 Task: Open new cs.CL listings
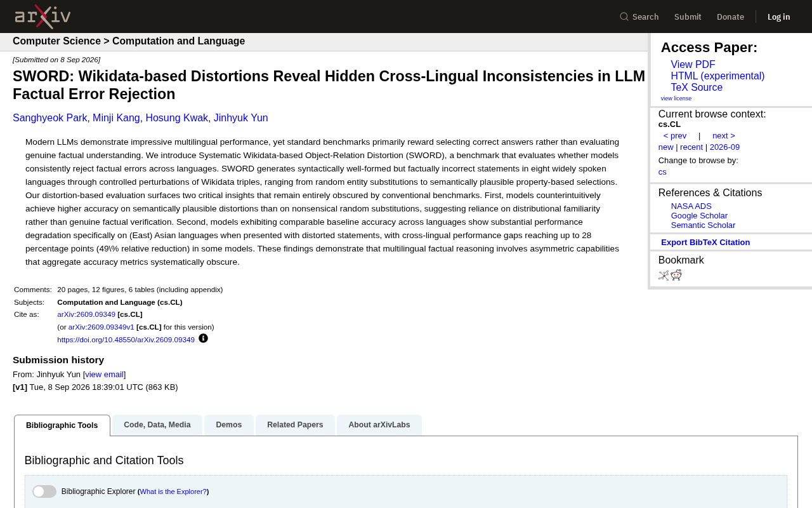pos(665,147)
